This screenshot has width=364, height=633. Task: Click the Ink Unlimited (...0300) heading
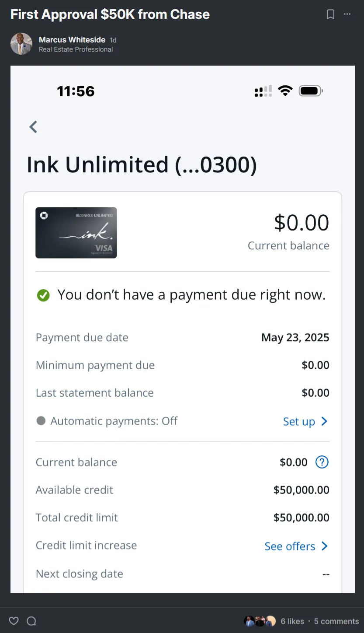pyautogui.click(x=142, y=165)
